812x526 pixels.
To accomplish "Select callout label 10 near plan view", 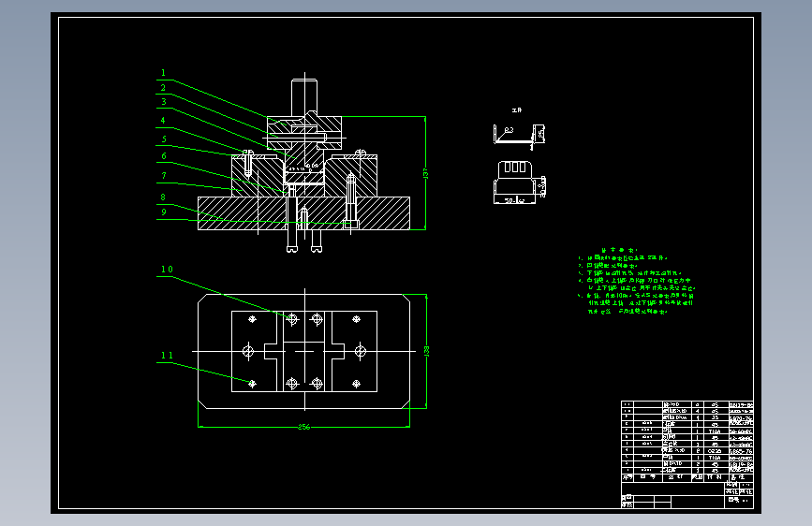I will click(x=167, y=270).
